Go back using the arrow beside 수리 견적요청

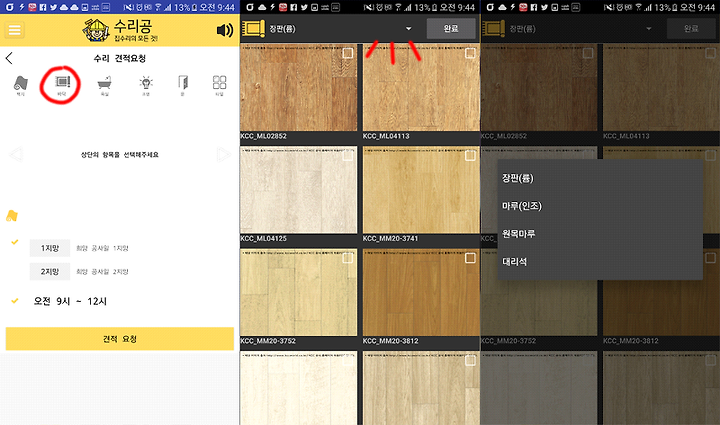[9, 58]
